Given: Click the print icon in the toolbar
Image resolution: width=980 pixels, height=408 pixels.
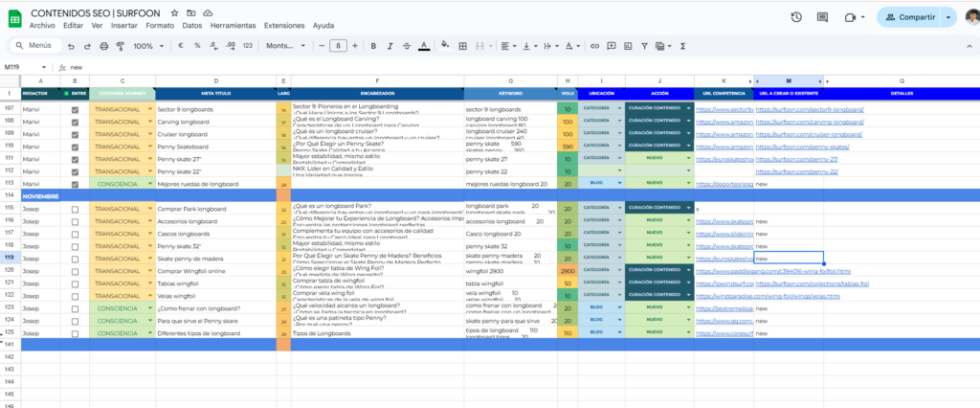Looking at the screenshot, I should point(101,45).
